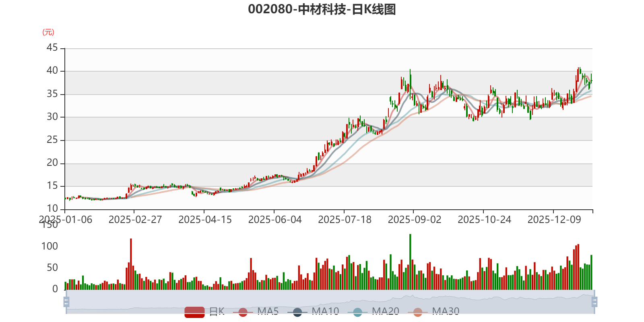Toggle the MA5 legend circle marker
Image resolution: width=644 pixels, height=322 pixels.
point(243,312)
